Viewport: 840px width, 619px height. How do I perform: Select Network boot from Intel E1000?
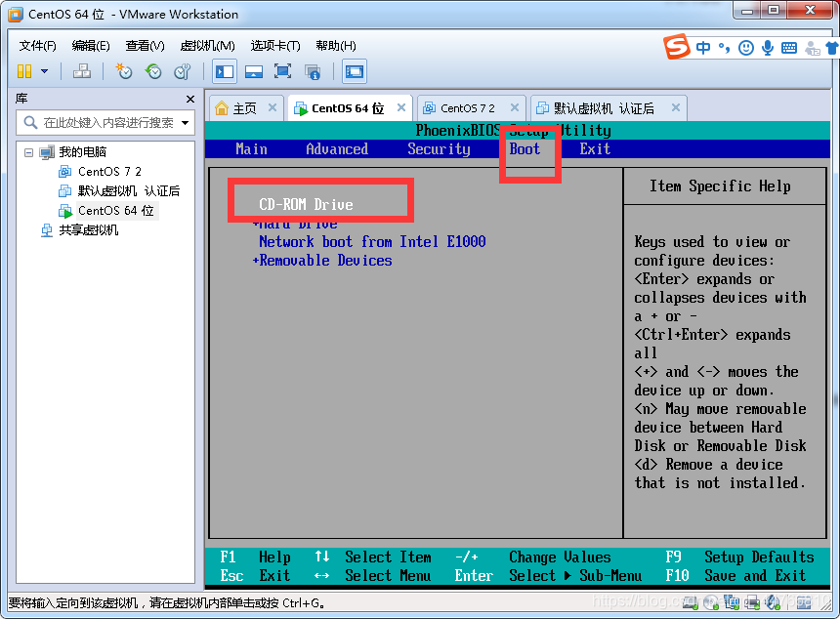pos(372,241)
